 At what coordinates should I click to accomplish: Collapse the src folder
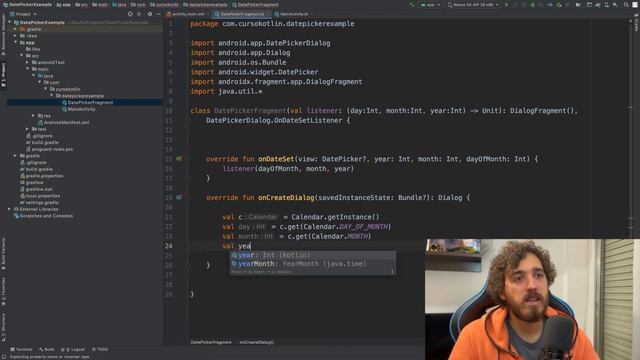(22, 56)
